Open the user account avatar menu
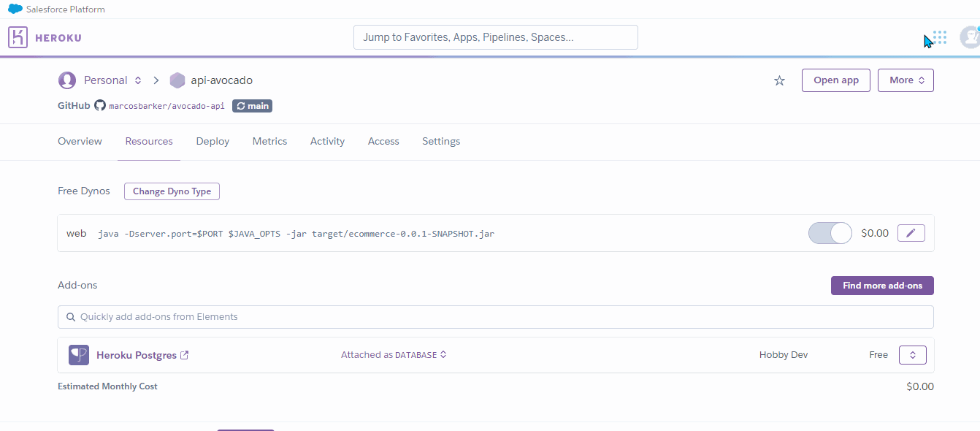Screen dimensions: 980x431 click(x=970, y=37)
